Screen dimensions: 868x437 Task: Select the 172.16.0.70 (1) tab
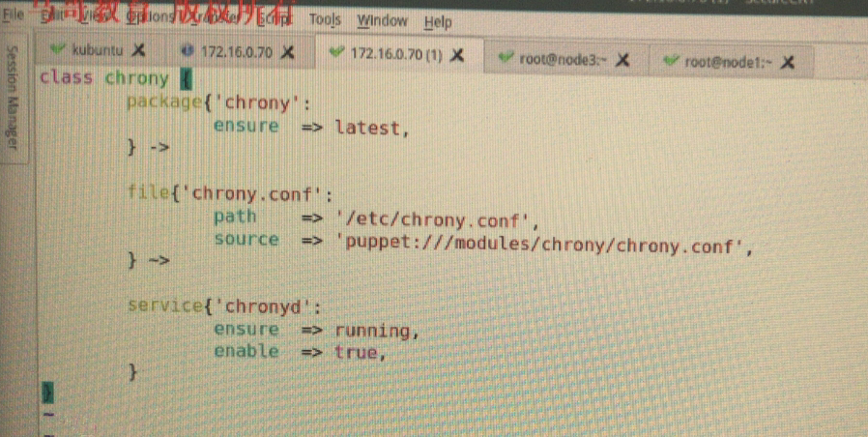(396, 54)
